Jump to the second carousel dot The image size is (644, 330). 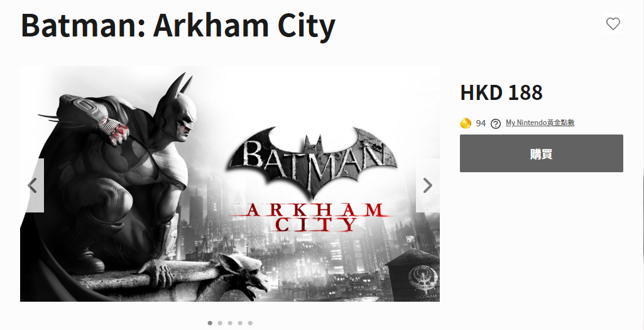point(220,323)
